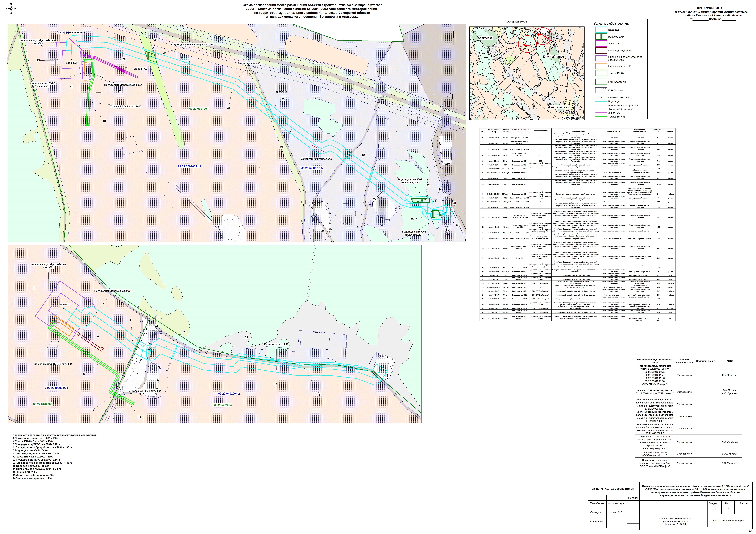The image size is (756, 534).
Task: Click the 'Обзорная схема' heading
Action: coord(517,22)
